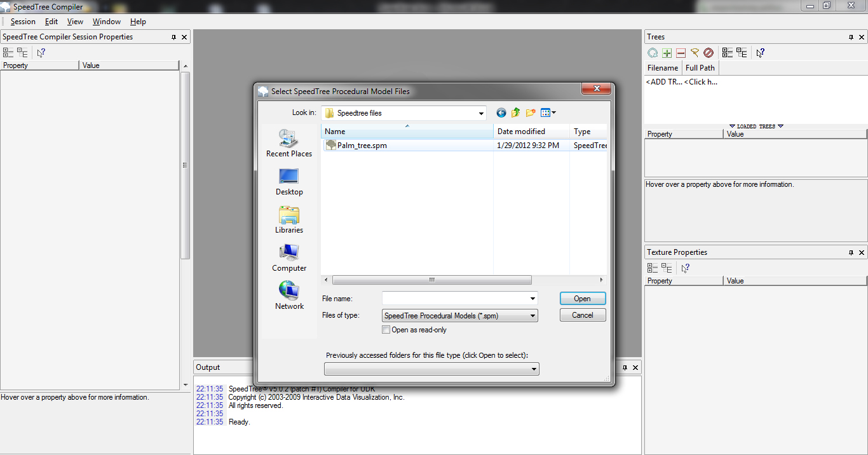The height and width of the screenshot is (455, 868).
Task: Select the Palm_tree.spm file
Action: [x=363, y=146]
